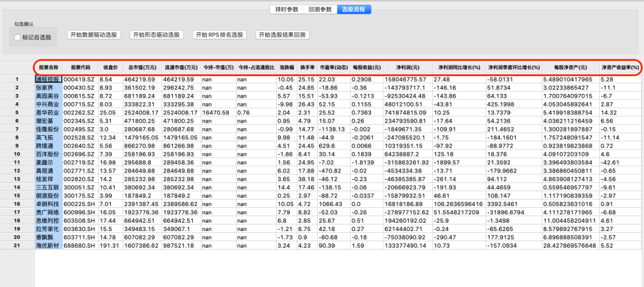Image resolution: width=644 pixels, height=287 pixels.
Task: Run the 开始选股结果回测 button
Action: tap(283, 35)
